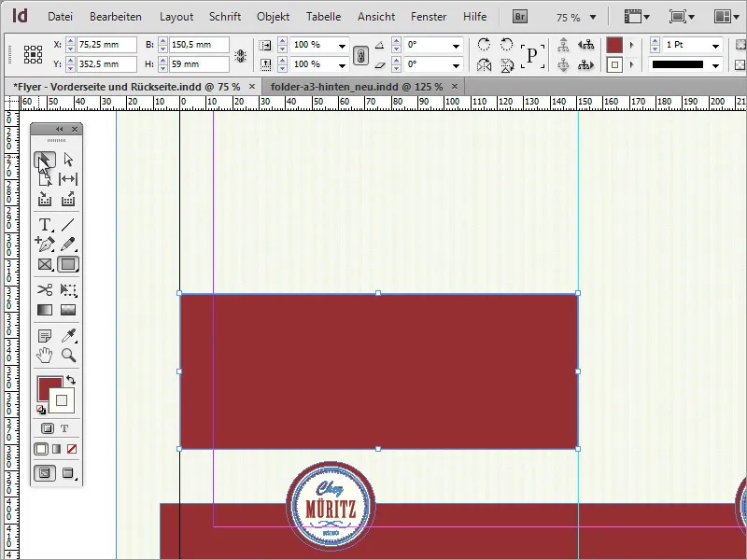Open the stroke weight 1 Pt dropdown
This screenshot has height=560, width=747.
point(715,46)
